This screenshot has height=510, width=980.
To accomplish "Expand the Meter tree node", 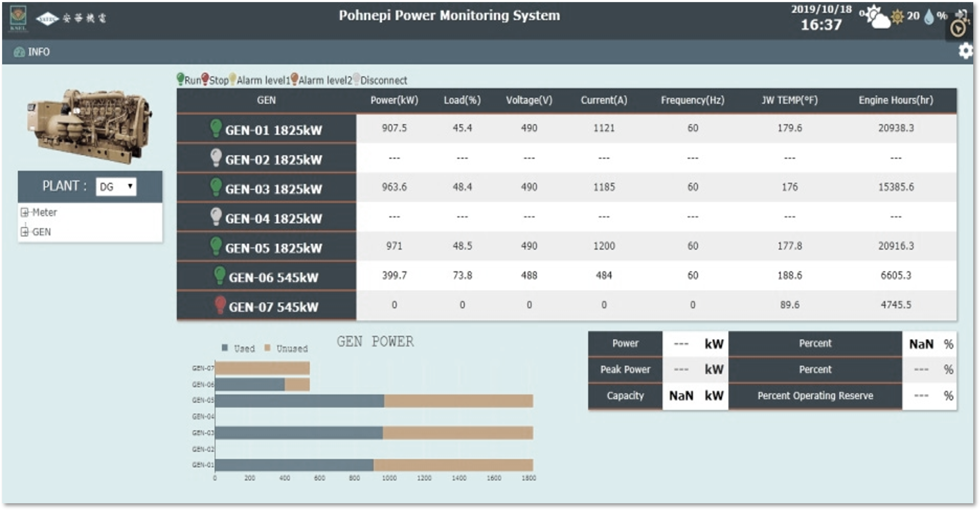I will (25, 212).
